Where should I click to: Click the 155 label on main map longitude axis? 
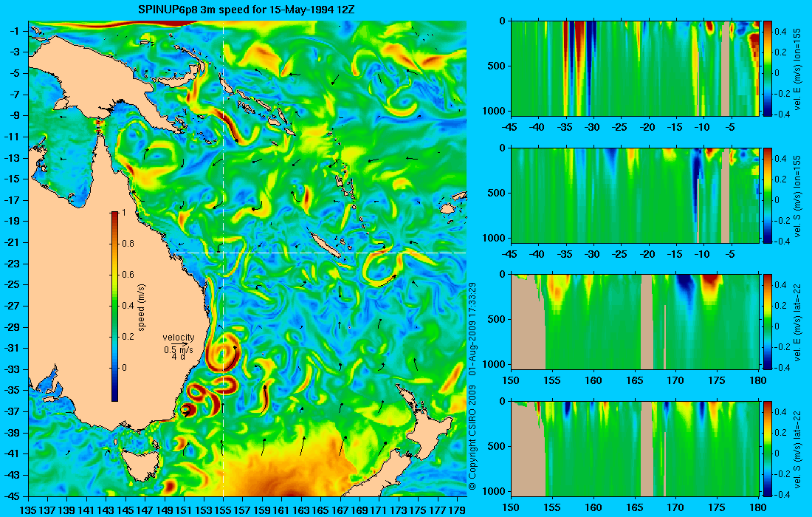tap(223, 510)
